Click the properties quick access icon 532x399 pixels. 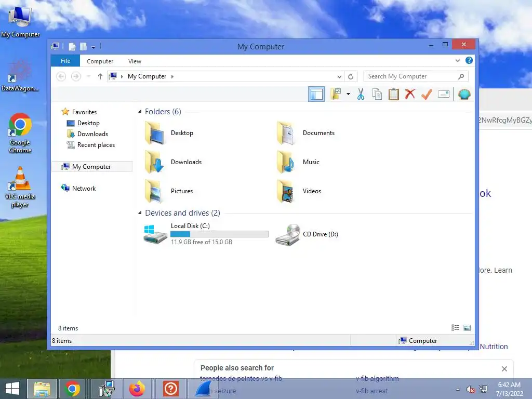72,46
